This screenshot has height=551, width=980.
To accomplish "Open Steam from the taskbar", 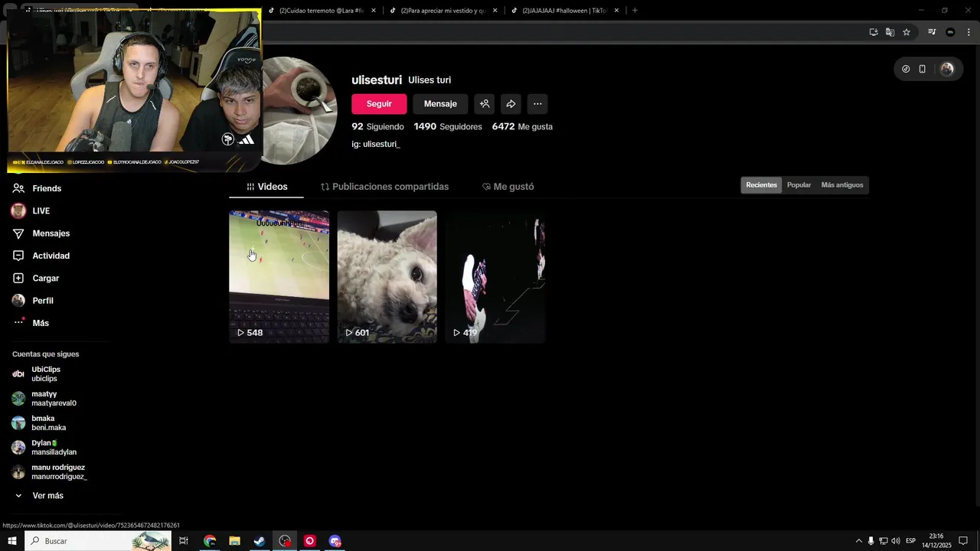I will click(260, 541).
